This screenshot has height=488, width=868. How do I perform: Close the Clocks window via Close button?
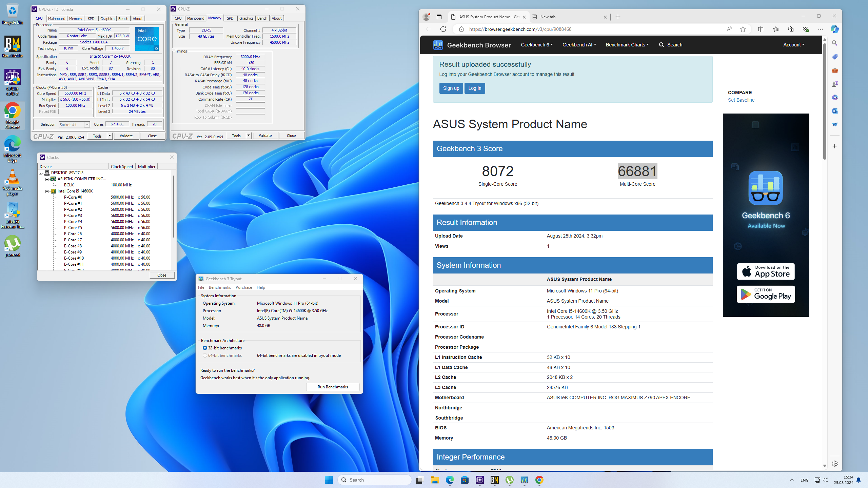coord(162,275)
